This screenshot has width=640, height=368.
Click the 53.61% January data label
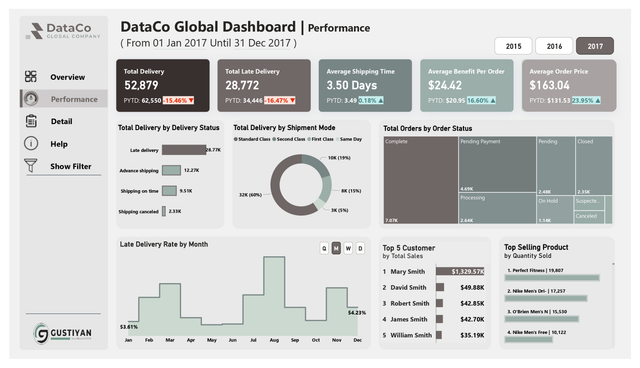tap(129, 327)
